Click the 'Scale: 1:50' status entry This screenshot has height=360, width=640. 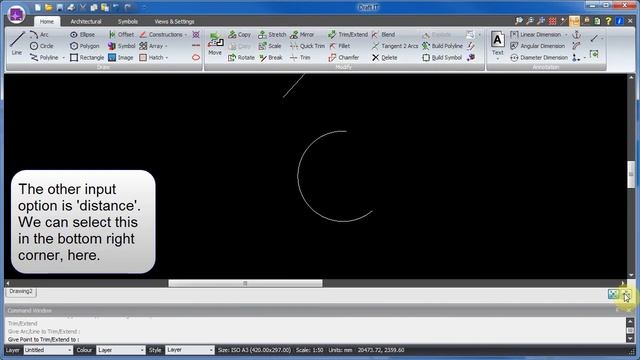tap(309, 350)
